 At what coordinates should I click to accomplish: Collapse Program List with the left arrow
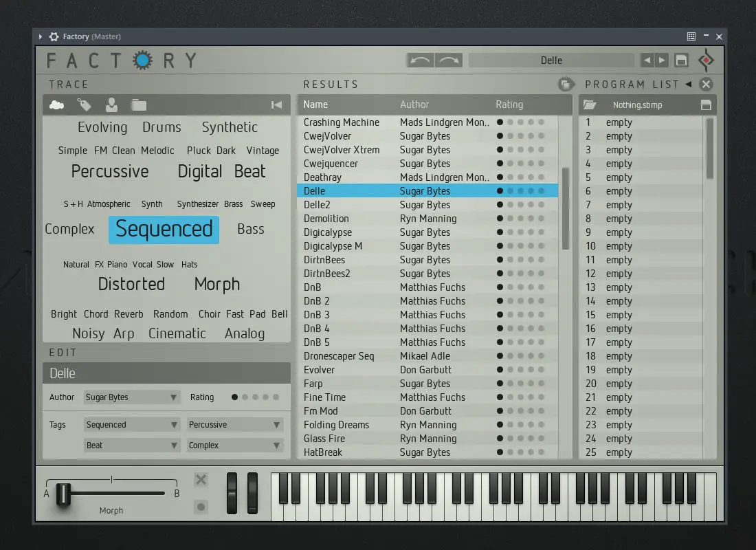[689, 85]
